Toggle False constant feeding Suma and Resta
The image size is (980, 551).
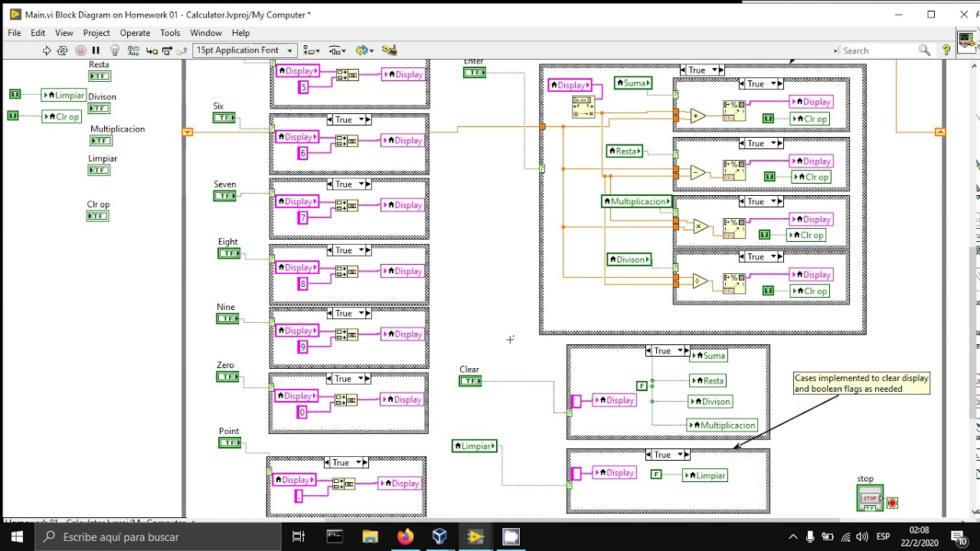pyautogui.click(x=642, y=386)
